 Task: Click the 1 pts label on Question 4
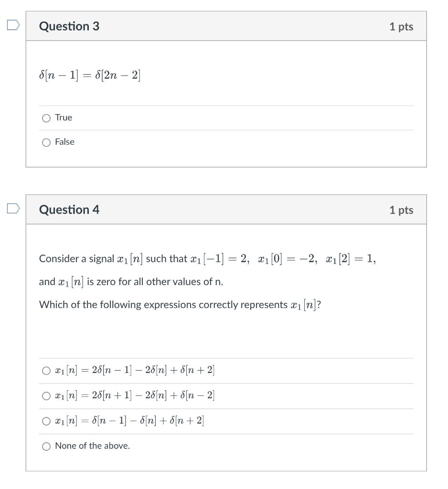(403, 209)
